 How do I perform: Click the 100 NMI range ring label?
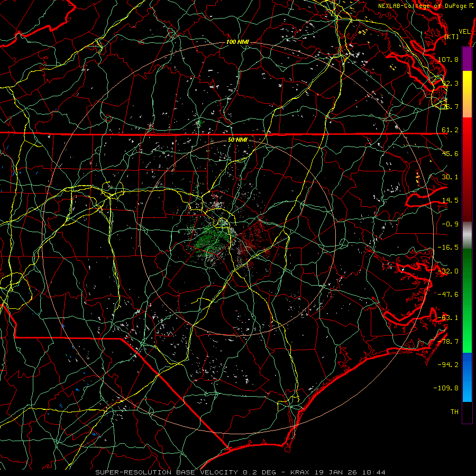point(237,42)
